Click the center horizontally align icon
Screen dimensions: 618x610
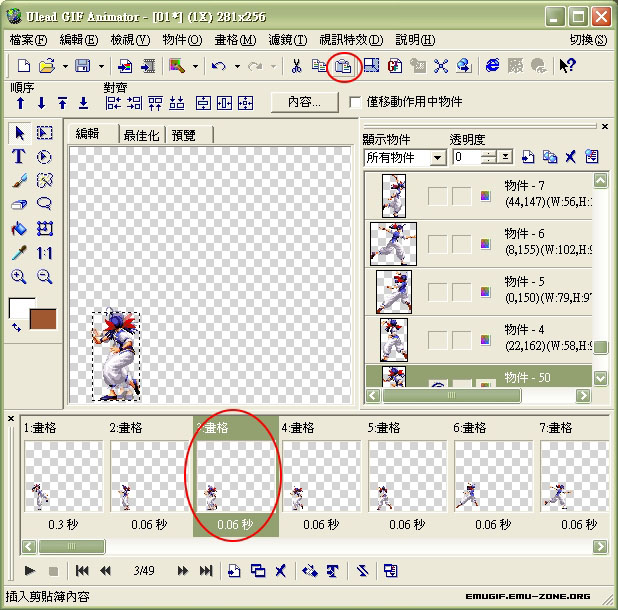coord(224,103)
